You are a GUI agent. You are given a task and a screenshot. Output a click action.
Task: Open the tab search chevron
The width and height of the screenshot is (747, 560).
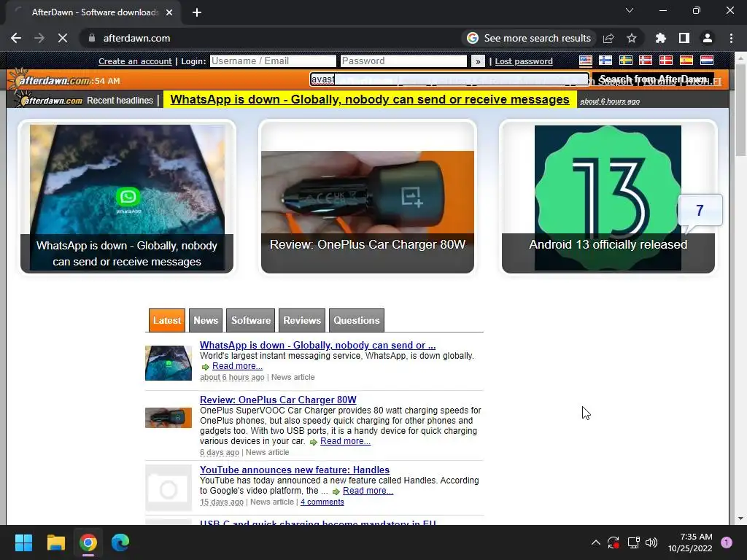click(x=630, y=10)
